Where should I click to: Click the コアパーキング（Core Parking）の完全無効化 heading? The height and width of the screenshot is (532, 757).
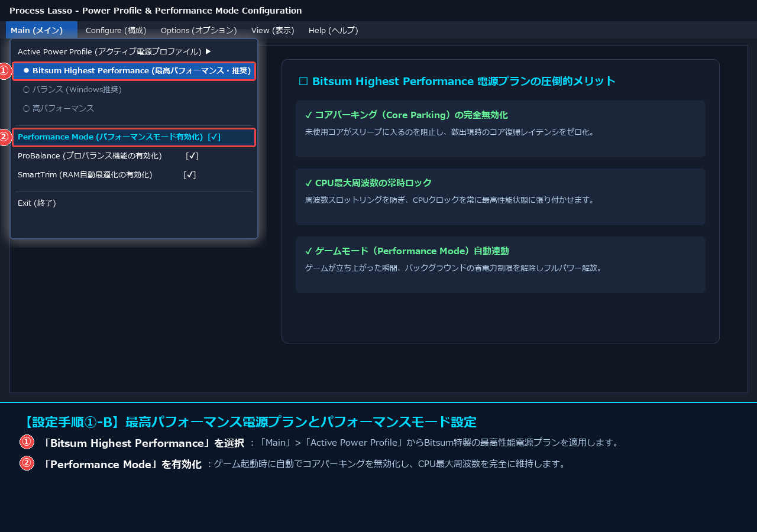point(406,115)
